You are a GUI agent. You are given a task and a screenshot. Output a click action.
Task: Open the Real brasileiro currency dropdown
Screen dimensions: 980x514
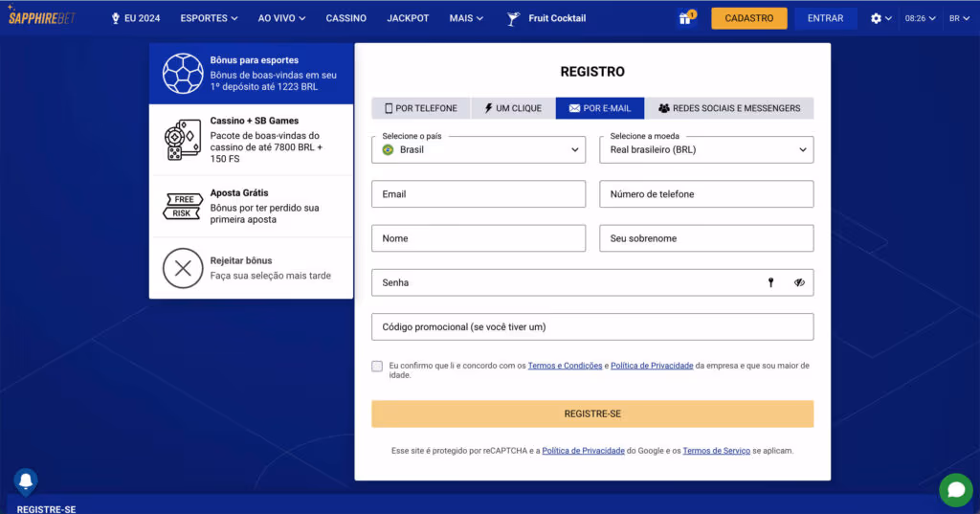coord(705,150)
